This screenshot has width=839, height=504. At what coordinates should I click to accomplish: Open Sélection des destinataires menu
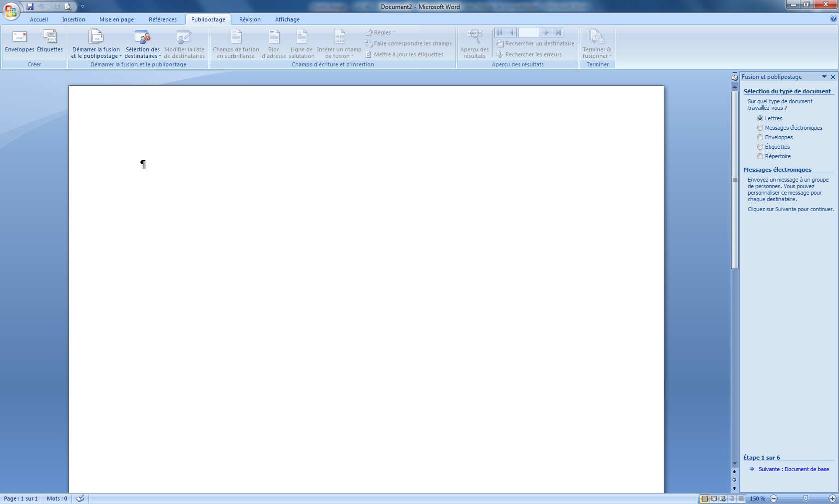(x=143, y=44)
